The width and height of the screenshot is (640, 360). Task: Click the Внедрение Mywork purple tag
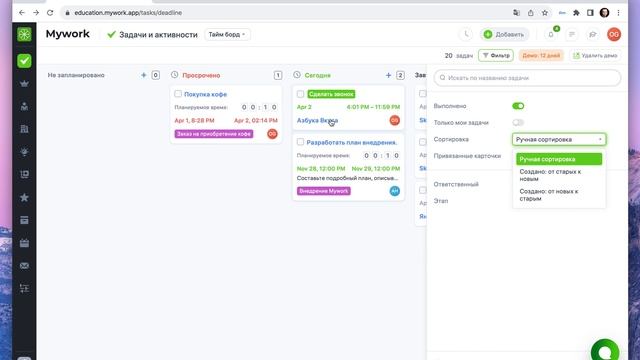324,191
